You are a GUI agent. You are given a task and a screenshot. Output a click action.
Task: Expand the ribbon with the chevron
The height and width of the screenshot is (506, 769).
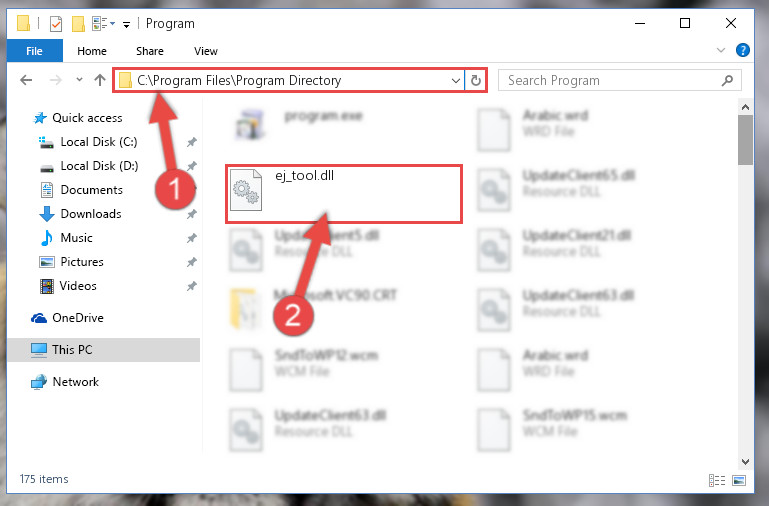pos(720,50)
